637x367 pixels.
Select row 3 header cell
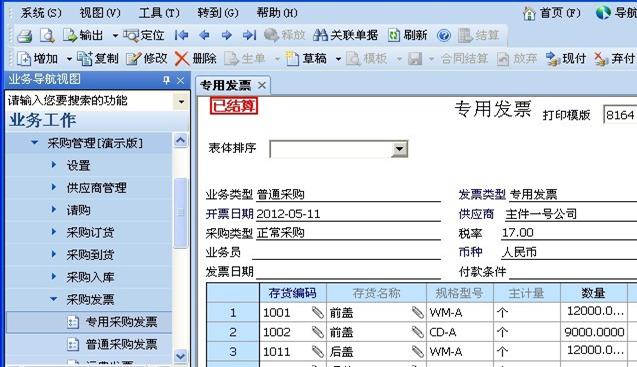[x=233, y=351]
